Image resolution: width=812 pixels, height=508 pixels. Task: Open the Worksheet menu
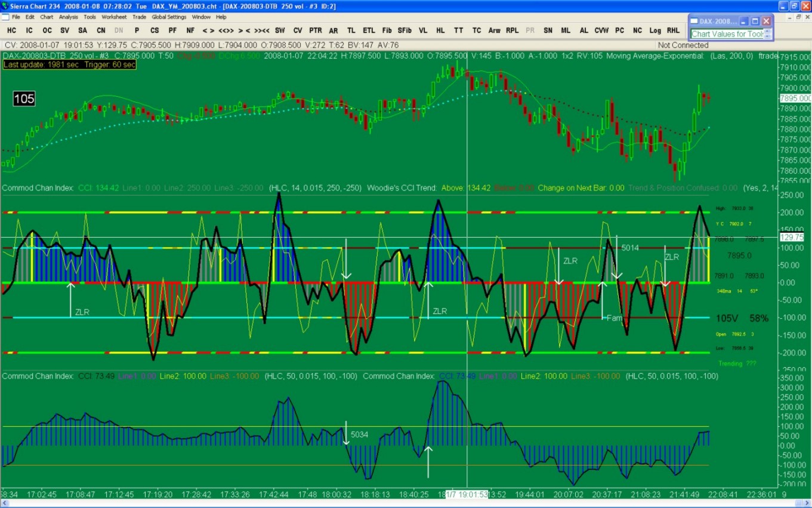(113, 17)
